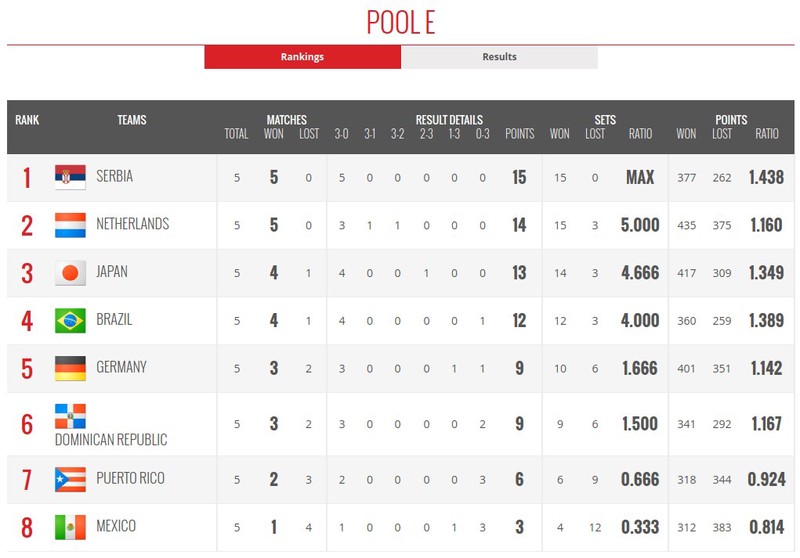Click the Dominican Republic flag icon

[70, 416]
